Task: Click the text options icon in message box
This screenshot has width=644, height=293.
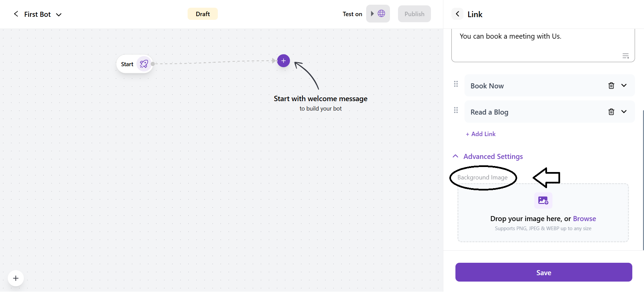Action: [626, 56]
